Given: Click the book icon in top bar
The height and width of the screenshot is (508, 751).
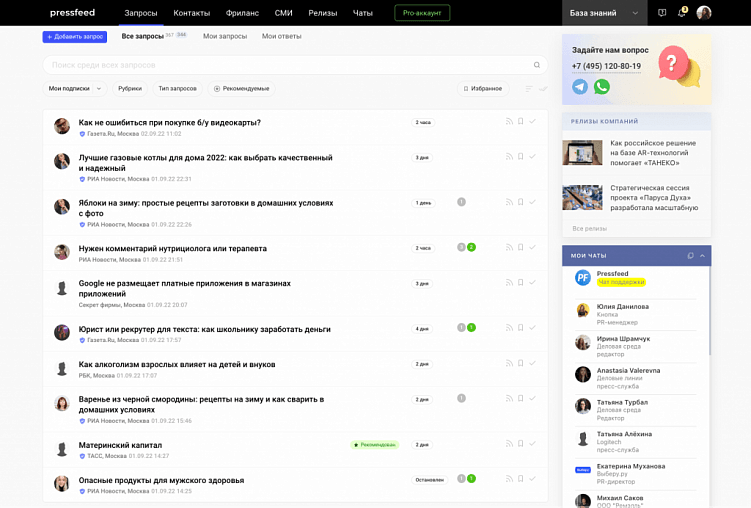Looking at the screenshot, I should 662,13.
